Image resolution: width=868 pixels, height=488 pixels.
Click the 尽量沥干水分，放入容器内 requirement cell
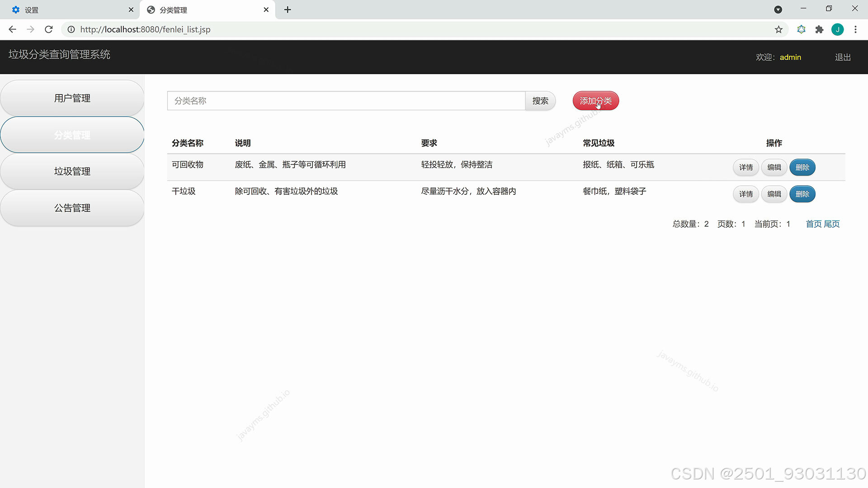pos(468,191)
